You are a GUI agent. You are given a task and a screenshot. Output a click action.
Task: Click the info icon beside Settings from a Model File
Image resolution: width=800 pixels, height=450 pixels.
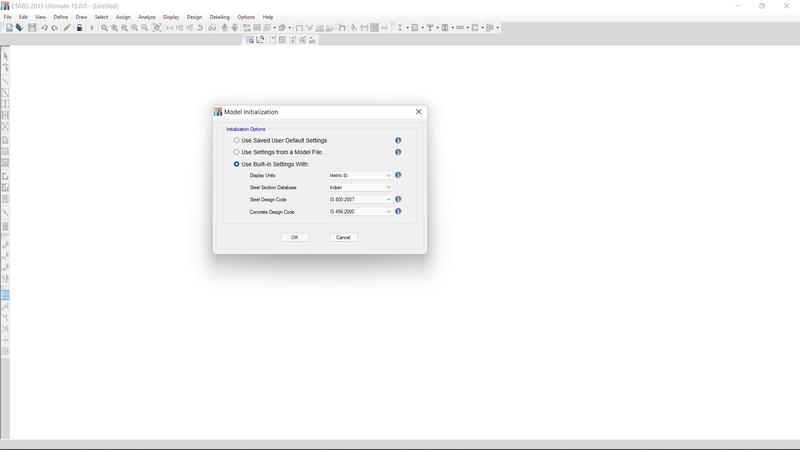398,152
